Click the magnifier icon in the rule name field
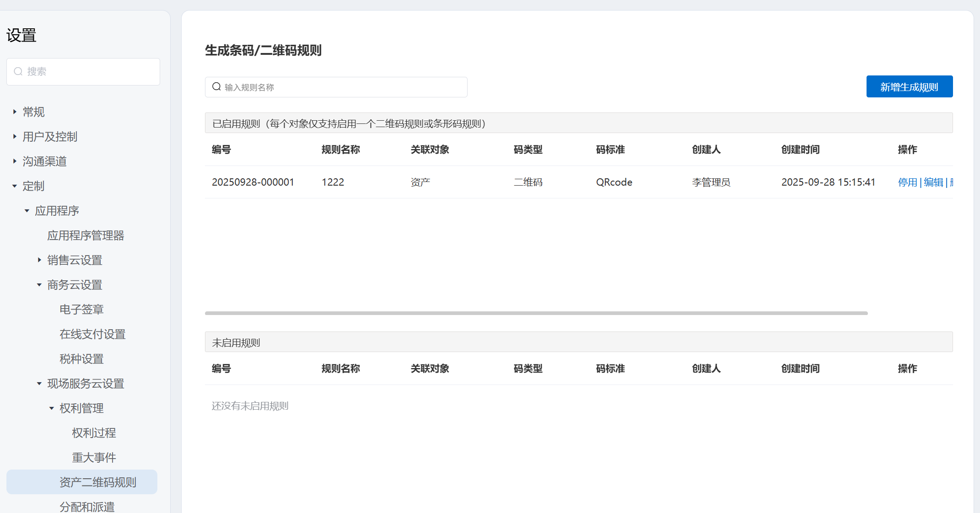The width and height of the screenshot is (980, 513). (216, 87)
